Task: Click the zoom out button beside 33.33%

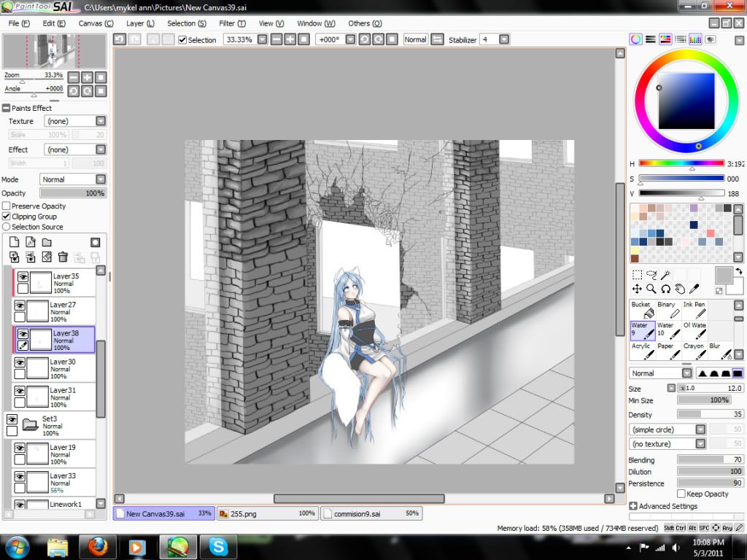Action: point(276,39)
